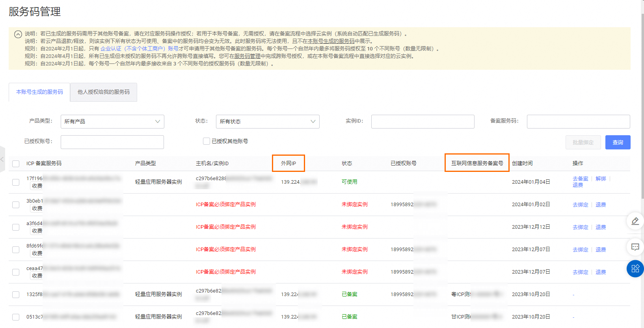Open the 状态 所有状态 dropdown
The image size is (644, 328).
click(268, 121)
